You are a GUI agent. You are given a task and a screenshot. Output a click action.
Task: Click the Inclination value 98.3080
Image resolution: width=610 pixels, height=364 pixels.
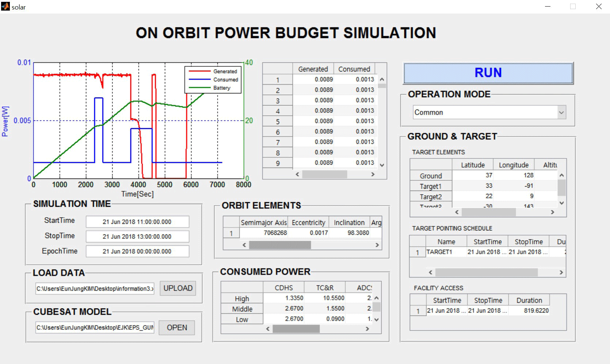(x=350, y=233)
